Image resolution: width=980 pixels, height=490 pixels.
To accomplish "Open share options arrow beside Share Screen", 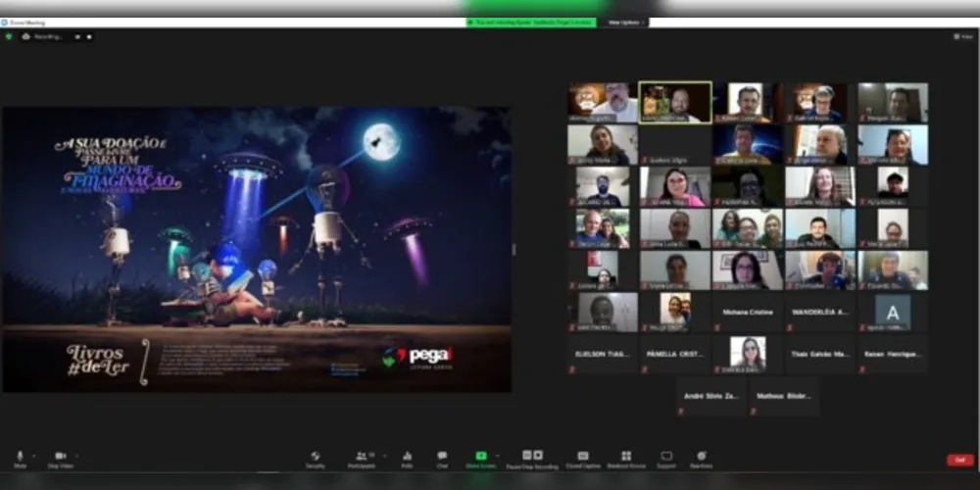I will point(498,456).
